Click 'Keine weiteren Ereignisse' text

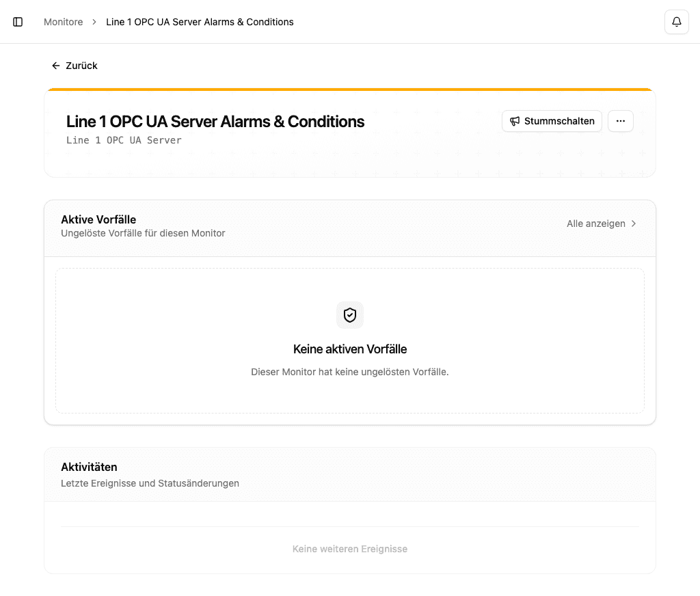tap(350, 549)
